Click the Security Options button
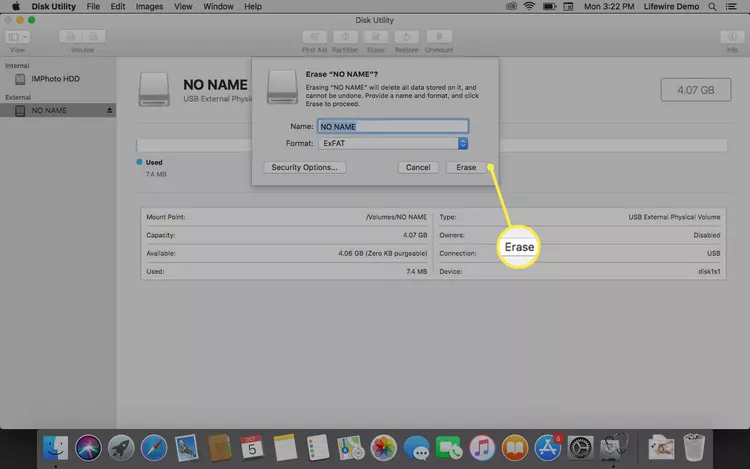Screen dimensions: 750x469 tap(305, 167)
